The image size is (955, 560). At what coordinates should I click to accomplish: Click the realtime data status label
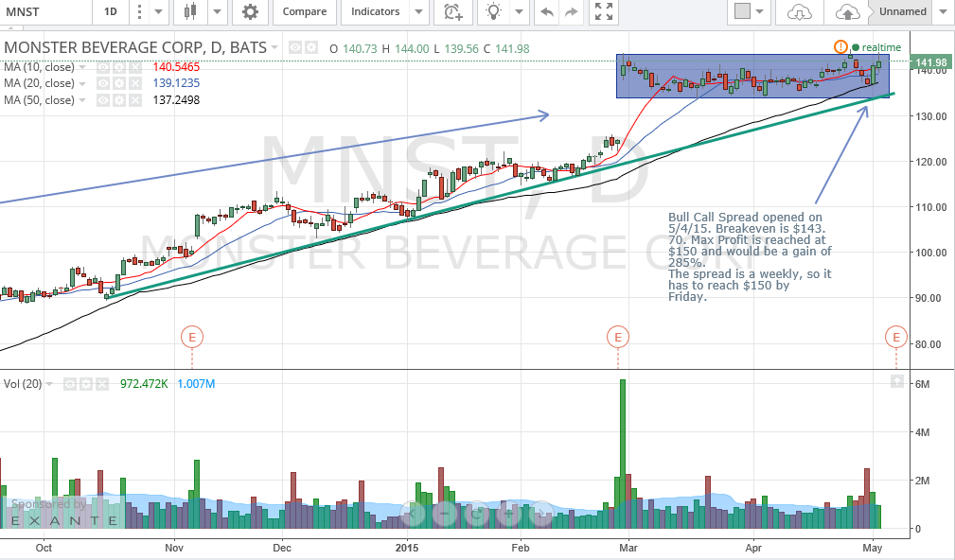tap(880, 47)
